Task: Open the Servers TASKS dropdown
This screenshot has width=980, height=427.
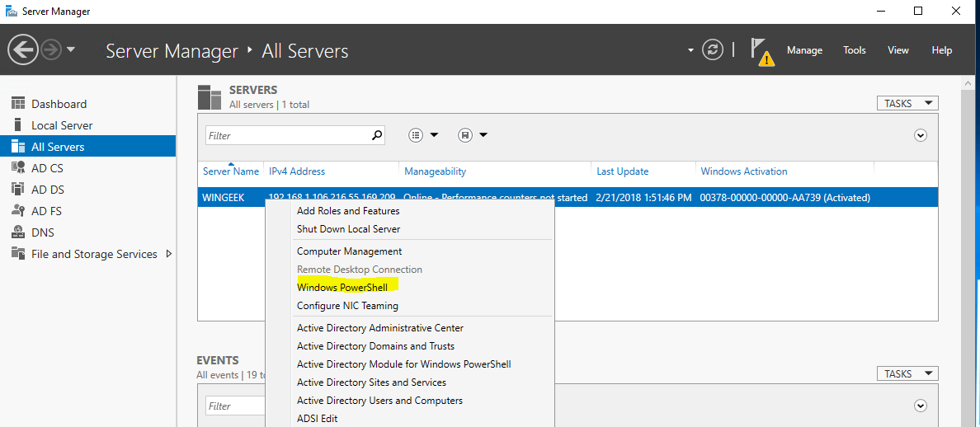Action: point(907,103)
